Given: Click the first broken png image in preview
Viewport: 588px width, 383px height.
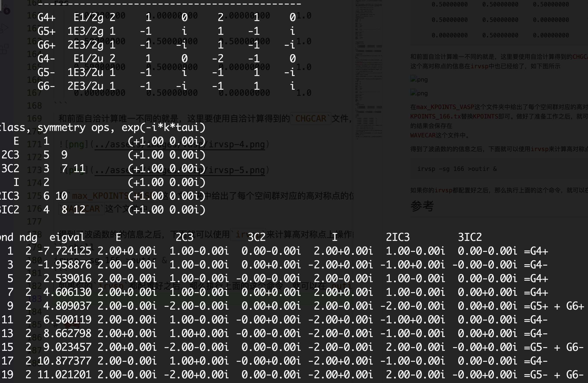Looking at the screenshot, I should tap(419, 79).
